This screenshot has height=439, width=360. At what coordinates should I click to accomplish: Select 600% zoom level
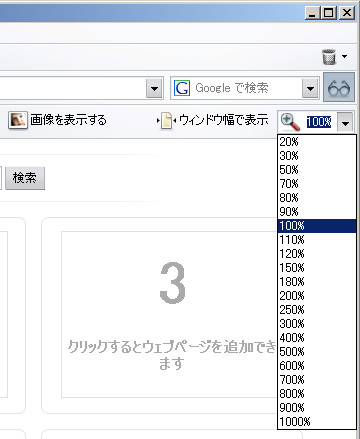(x=317, y=366)
